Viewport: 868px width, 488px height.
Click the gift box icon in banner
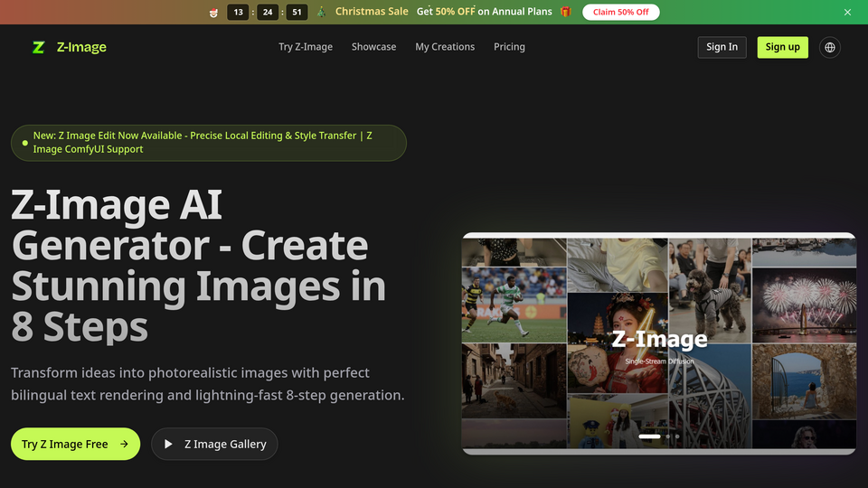[x=565, y=12]
